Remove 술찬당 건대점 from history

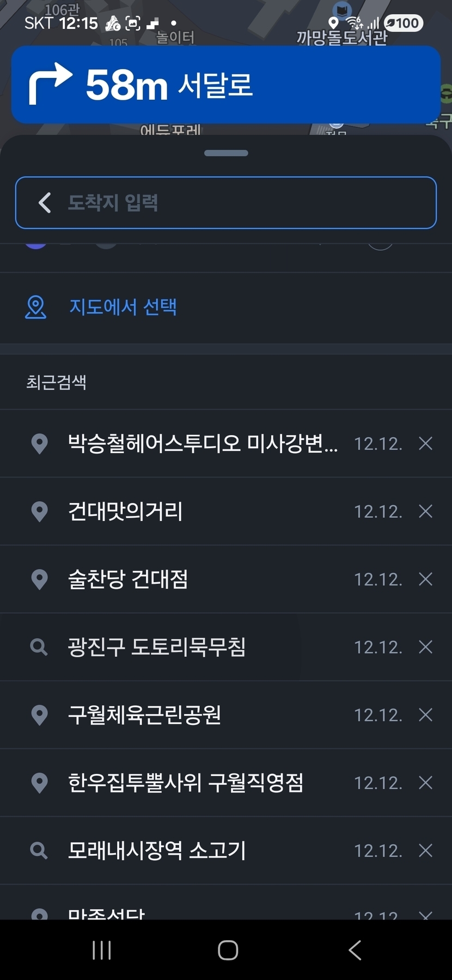click(425, 579)
